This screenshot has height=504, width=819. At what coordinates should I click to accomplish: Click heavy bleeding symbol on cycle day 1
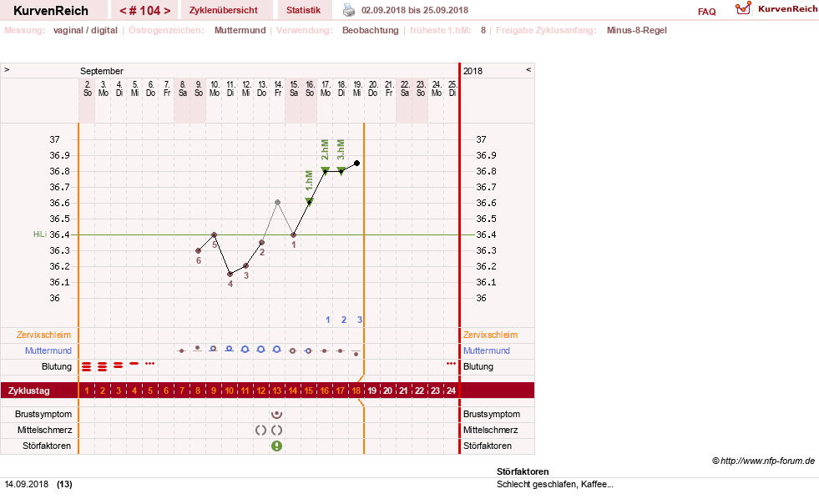pos(87,366)
